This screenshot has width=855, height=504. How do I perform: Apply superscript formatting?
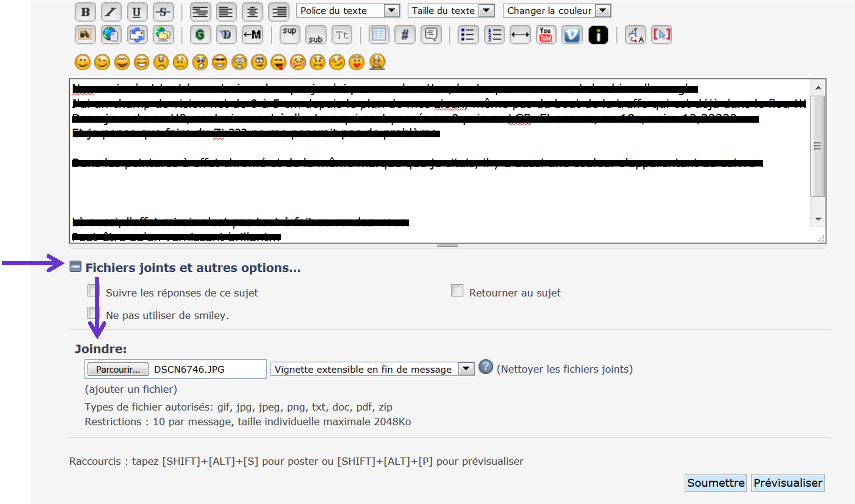tap(290, 35)
